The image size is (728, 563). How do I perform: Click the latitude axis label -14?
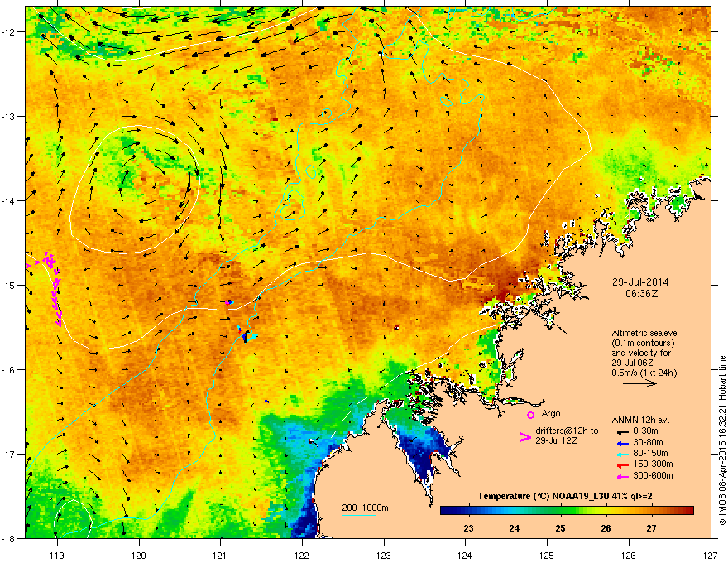coord(9,200)
